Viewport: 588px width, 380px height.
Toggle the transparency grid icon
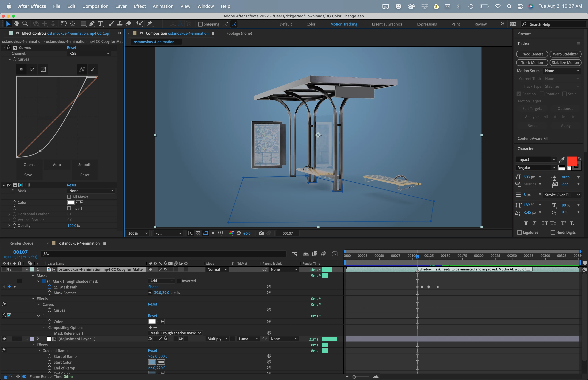(x=198, y=233)
